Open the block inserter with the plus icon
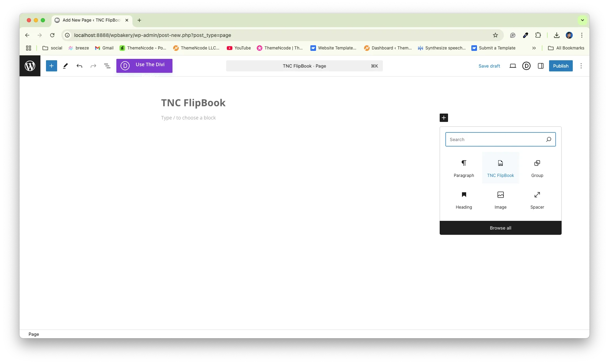Viewport: 609px width, 364px height. click(x=51, y=66)
